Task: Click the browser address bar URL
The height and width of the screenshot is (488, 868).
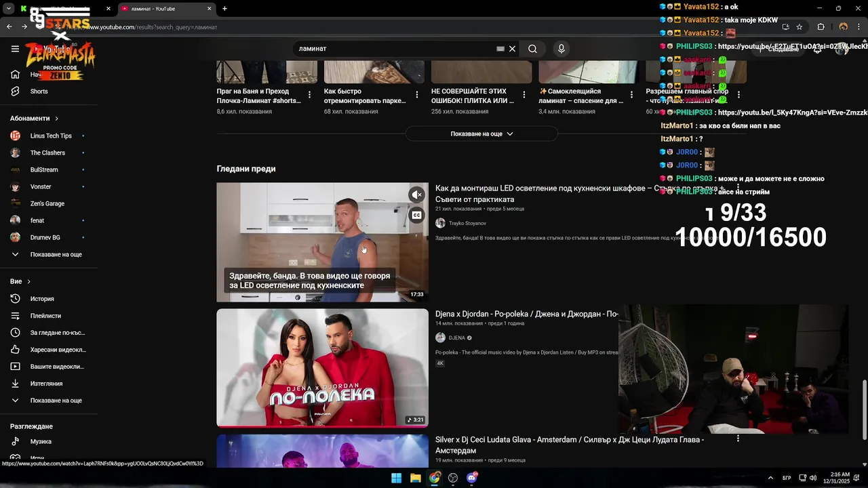Action: pos(149,27)
